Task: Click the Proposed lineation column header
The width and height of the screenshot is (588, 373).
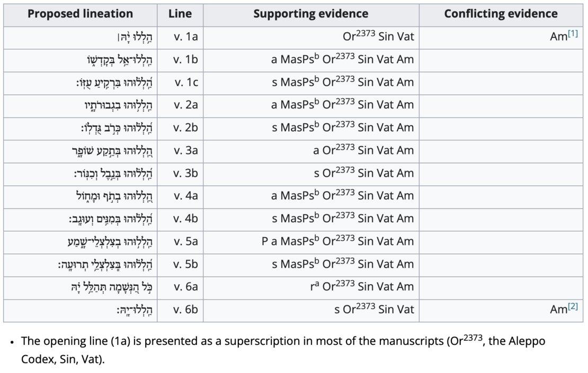Action: [80, 14]
